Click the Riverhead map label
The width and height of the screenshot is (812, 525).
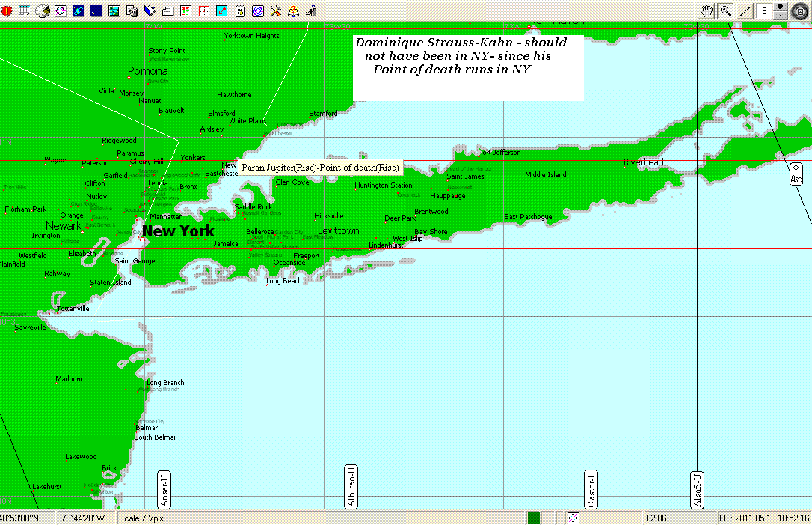644,162
